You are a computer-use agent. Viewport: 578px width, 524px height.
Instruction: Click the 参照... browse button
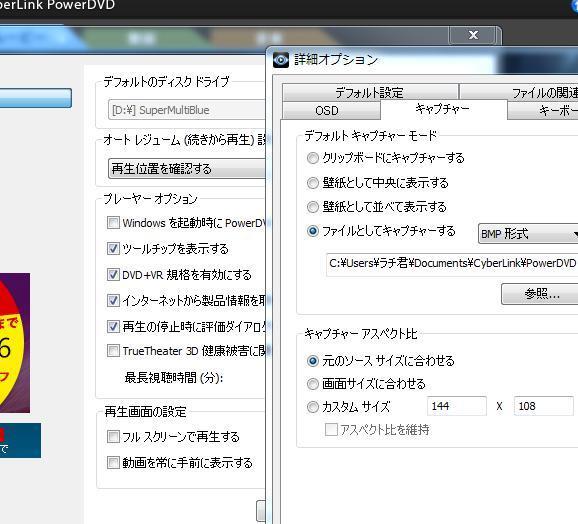(540, 294)
